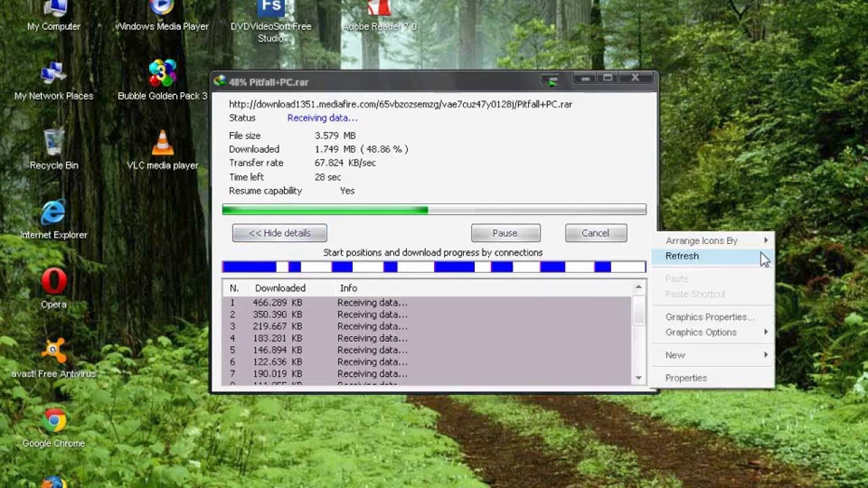Click the file size value 3.579 MB
868x488 pixels.
335,136
